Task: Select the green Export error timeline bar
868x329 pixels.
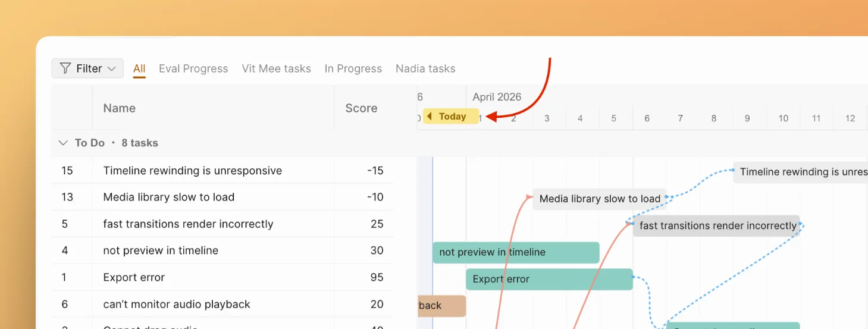Action: click(x=549, y=279)
